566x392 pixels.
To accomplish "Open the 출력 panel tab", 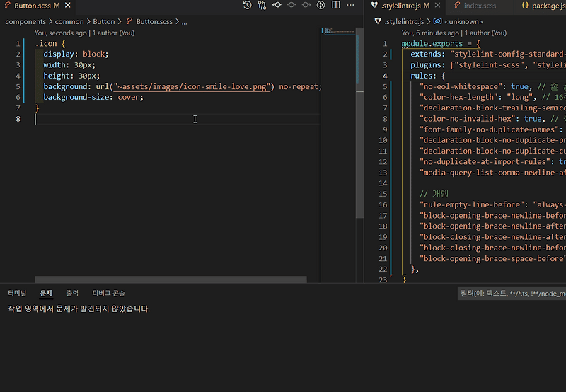I will 72,293.
